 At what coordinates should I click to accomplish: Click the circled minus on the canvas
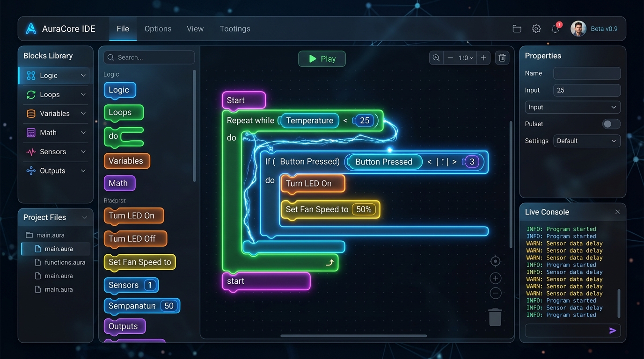pos(495,293)
